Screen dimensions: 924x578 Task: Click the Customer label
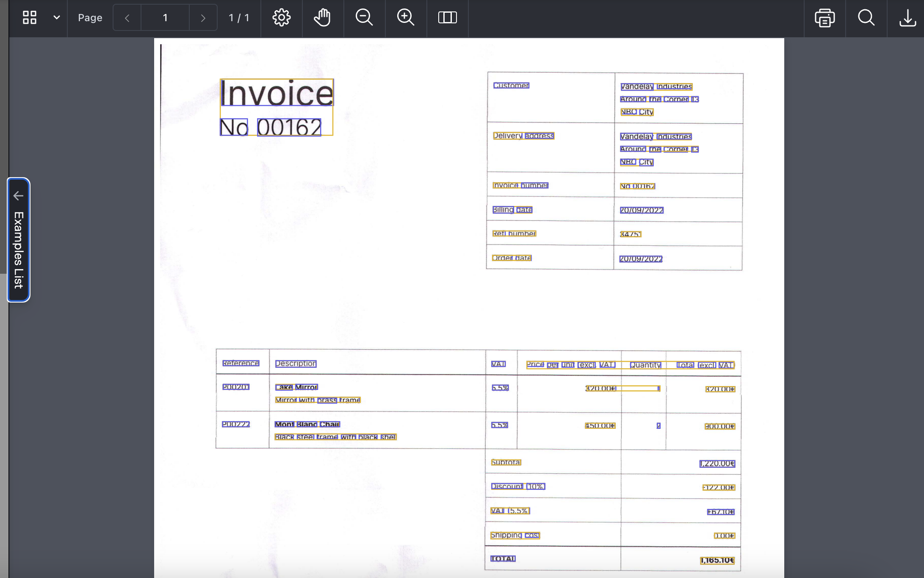pos(511,86)
